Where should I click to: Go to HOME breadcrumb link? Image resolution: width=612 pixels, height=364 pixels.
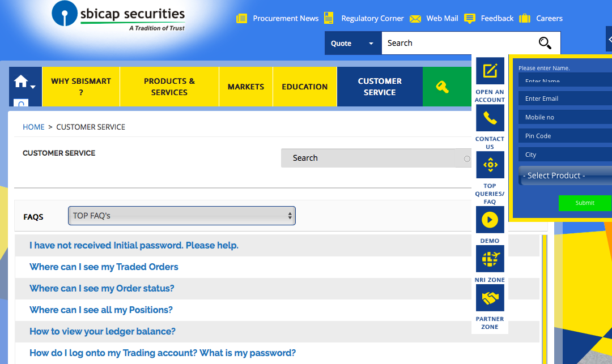point(33,127)
